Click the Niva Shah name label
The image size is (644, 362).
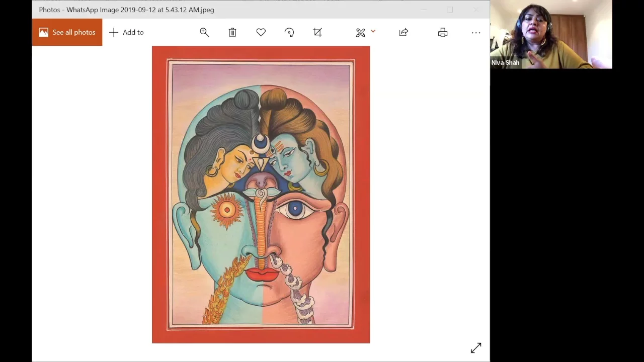506,63
